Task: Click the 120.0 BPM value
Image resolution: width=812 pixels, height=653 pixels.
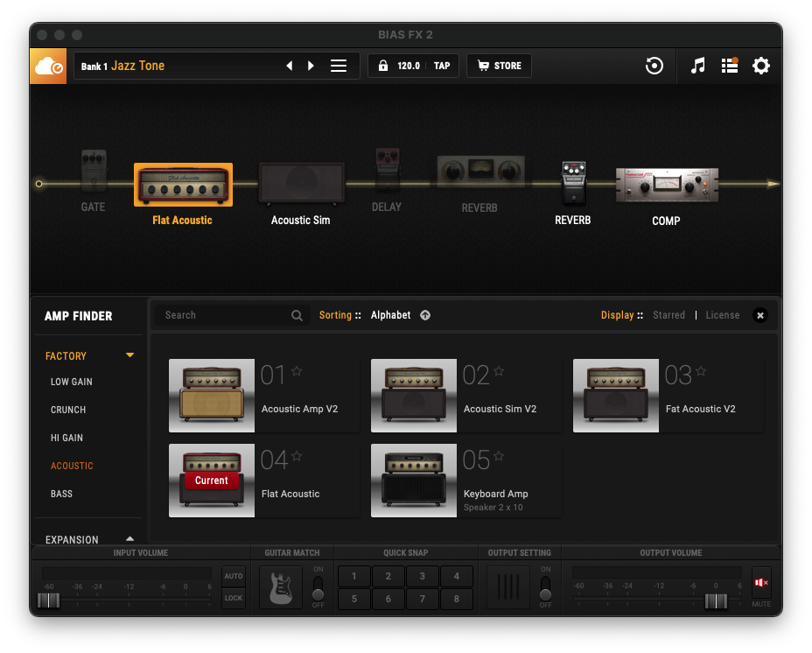Action: pos(409,66)
